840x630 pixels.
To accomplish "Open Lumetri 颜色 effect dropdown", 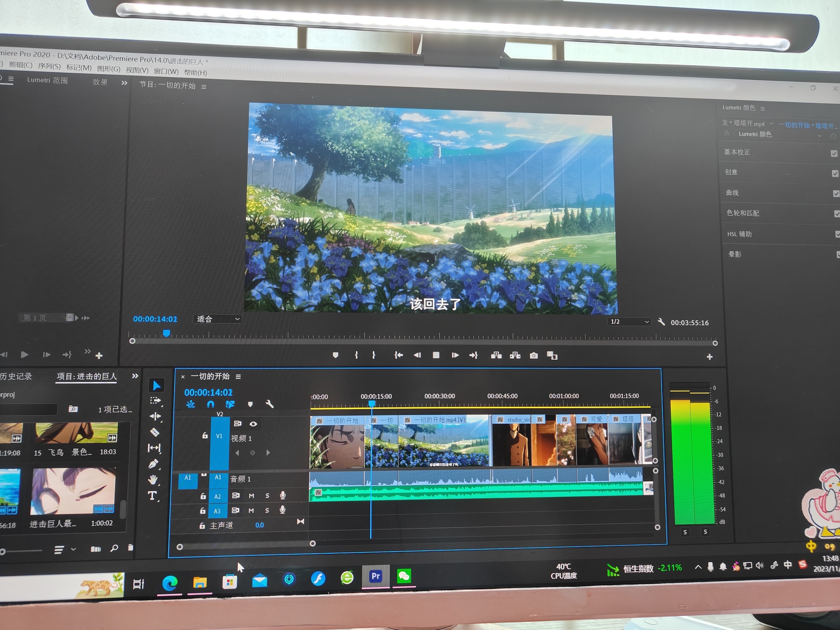I will (820, 136).
